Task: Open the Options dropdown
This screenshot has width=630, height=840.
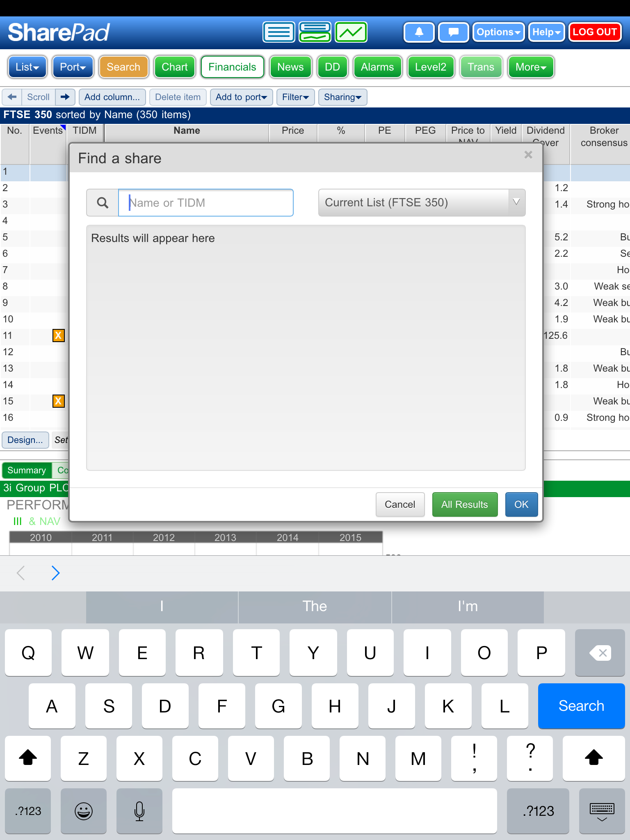Action: [498, 32]
